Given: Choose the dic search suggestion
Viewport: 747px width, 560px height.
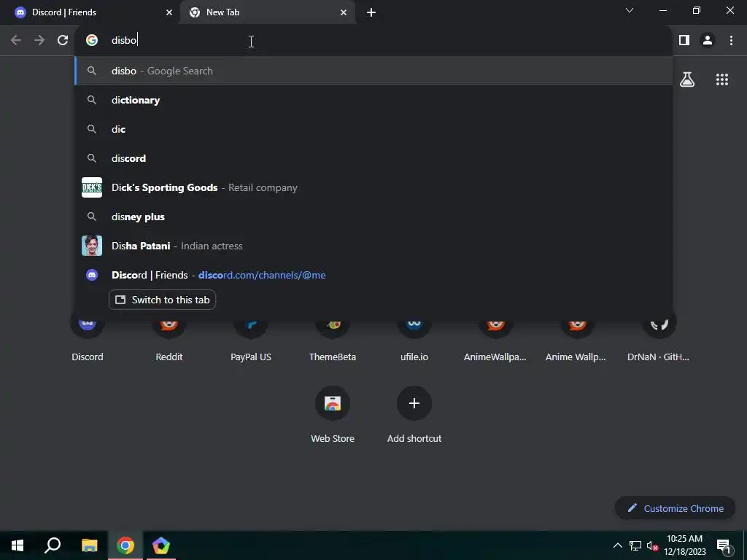Looking at the screenshot, I should (x=373, y=129).
